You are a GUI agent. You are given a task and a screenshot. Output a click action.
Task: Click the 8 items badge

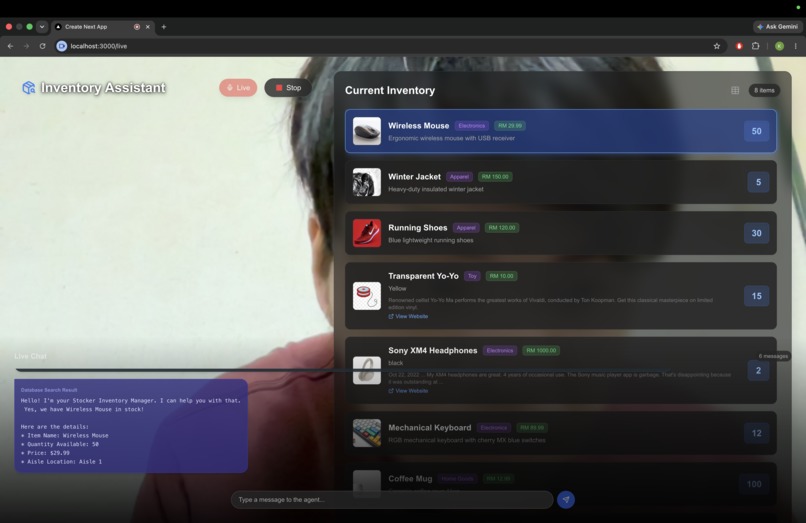coord(764,91)
